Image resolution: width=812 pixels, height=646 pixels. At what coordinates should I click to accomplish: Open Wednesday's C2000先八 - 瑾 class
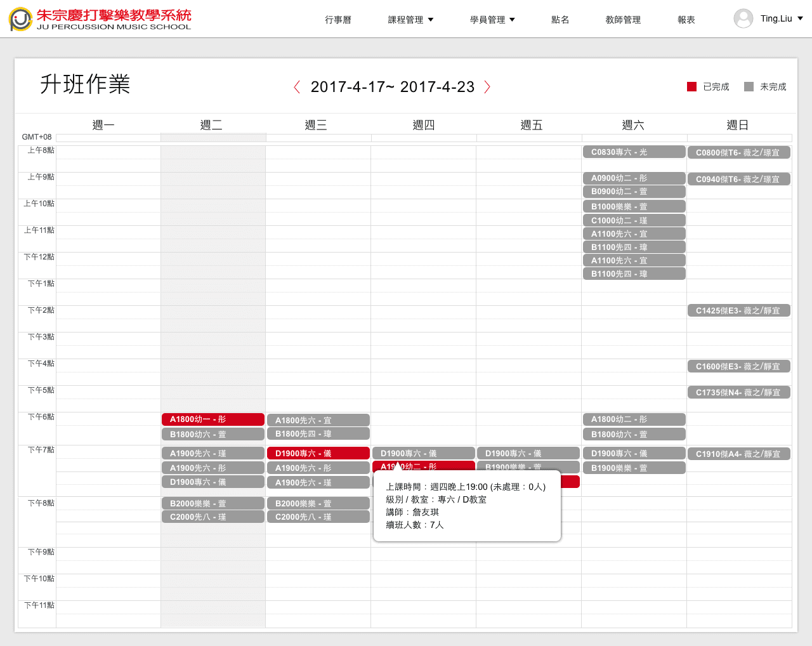[x=318, y=517]
